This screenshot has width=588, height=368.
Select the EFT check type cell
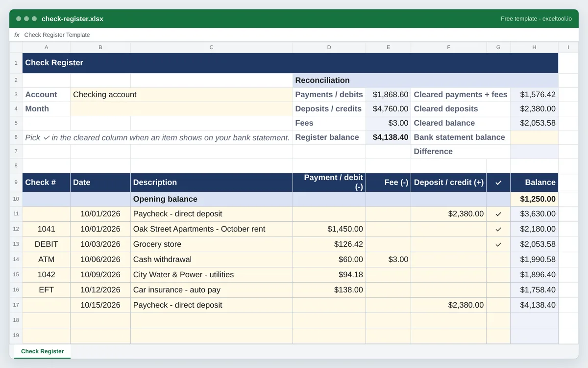[x=46, y=290]
